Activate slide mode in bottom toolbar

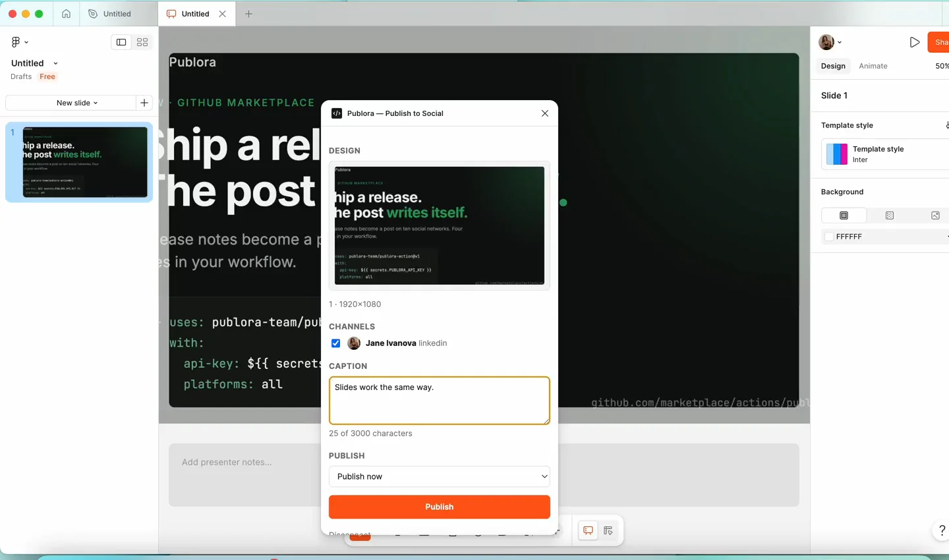(588, 530)
